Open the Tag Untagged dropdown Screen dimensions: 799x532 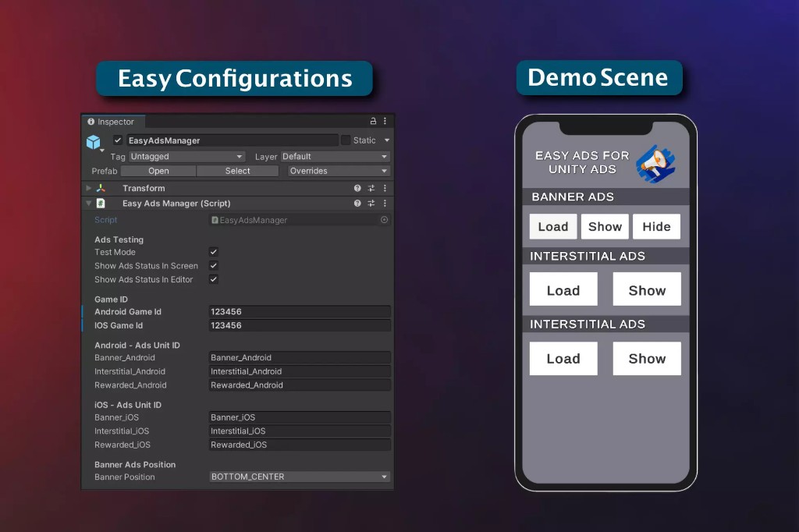click(x=186, y=157)
